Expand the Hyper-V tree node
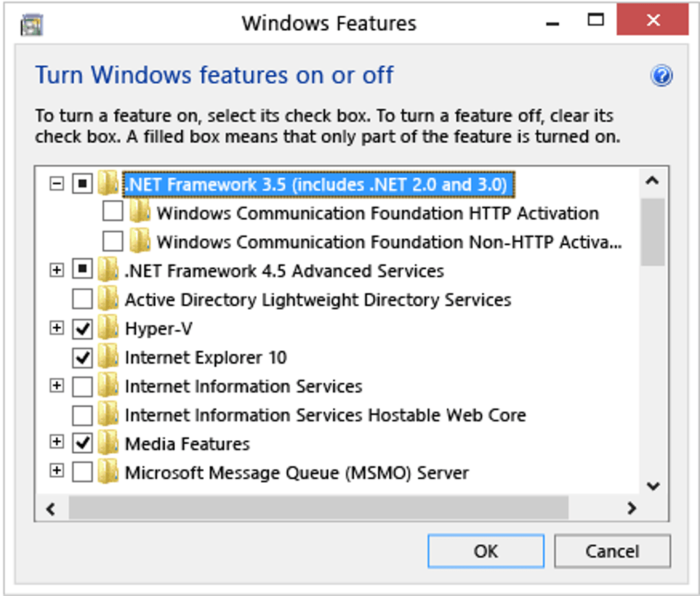Viewport: 700px width, 596px height. coord(58,329)
